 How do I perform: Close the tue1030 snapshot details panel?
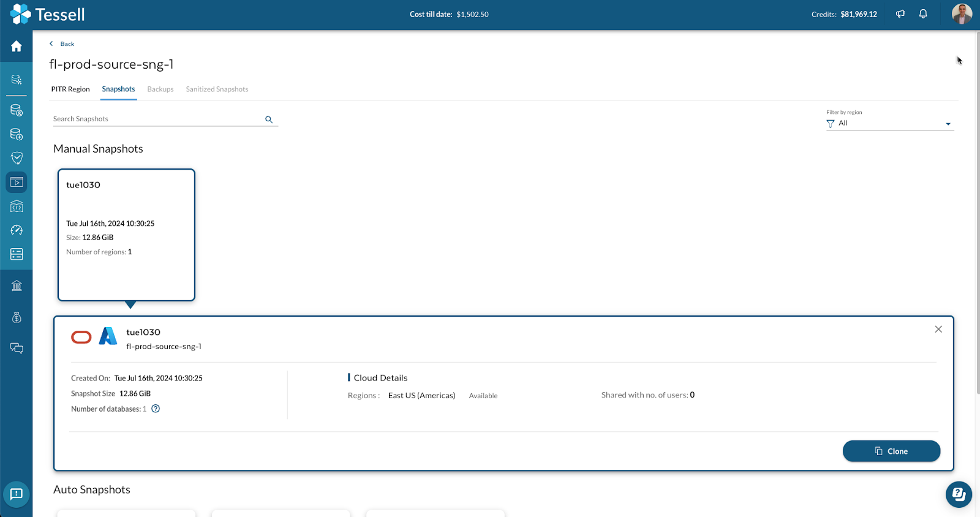coord(938,330)
